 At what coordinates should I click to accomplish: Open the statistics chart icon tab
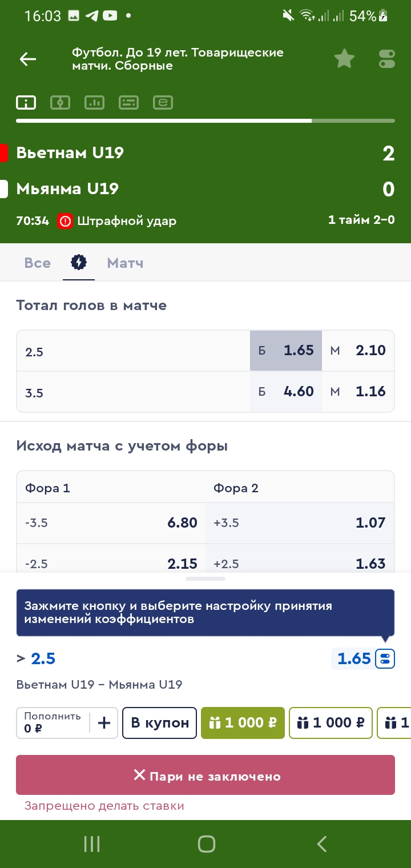pos(94,103)
